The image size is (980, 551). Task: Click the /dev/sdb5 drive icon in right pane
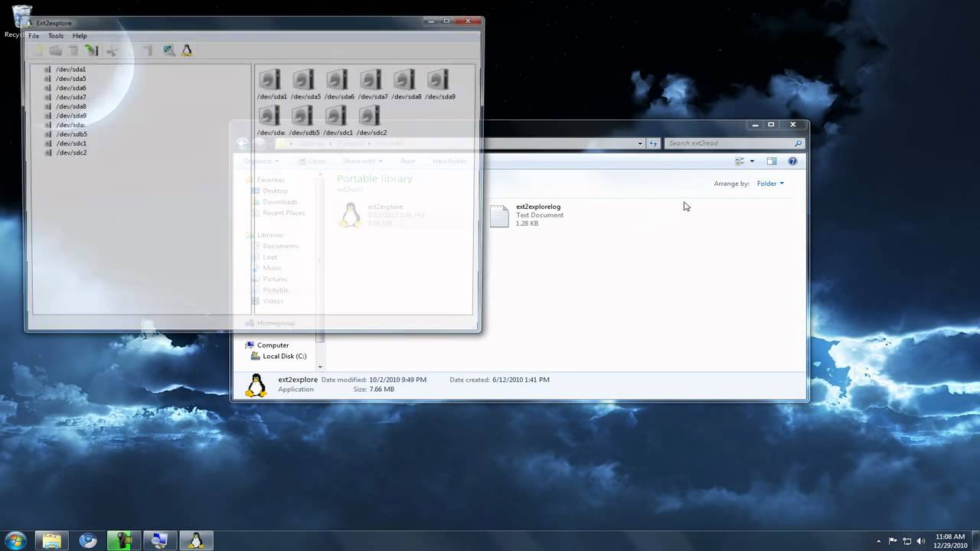(x=303, y=116)
